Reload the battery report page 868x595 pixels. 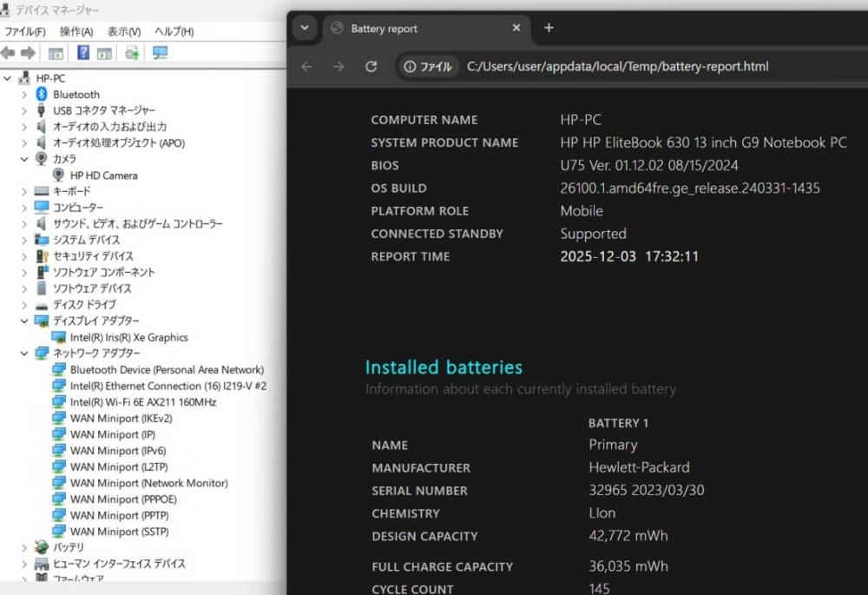tap(371, 67)
